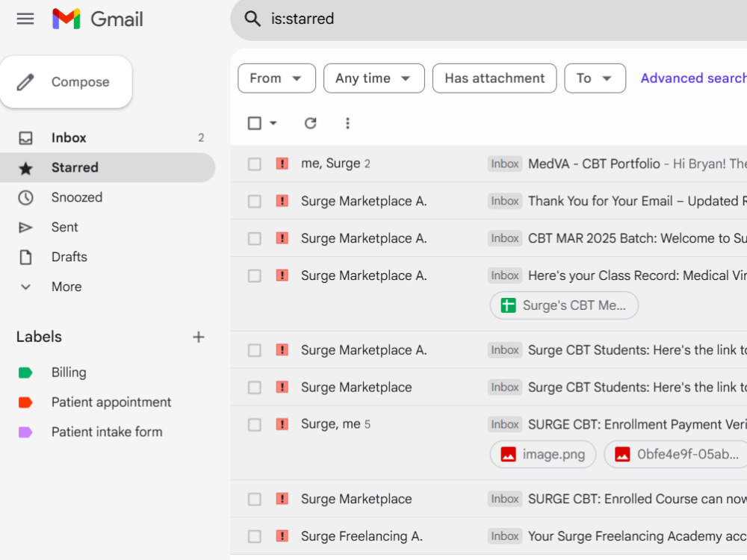
Task: Click the green Billing label color tag
Action: coord(25,373)
